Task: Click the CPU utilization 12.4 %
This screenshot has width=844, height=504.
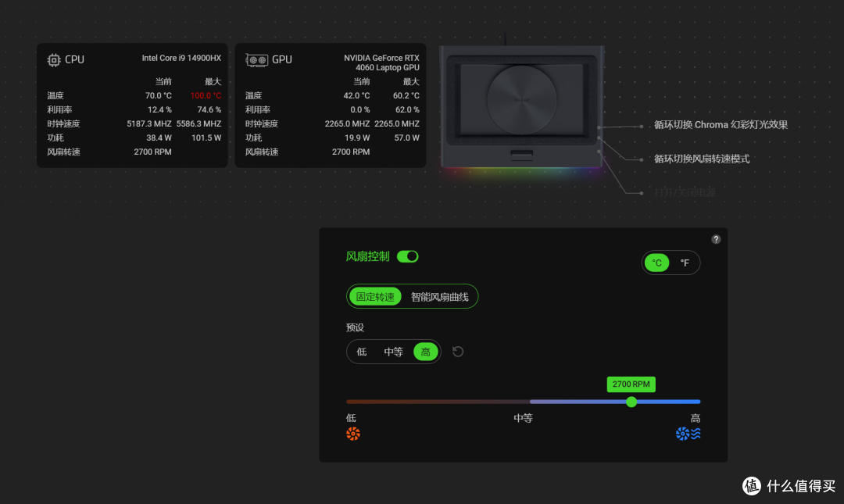Action: (159, 109)
